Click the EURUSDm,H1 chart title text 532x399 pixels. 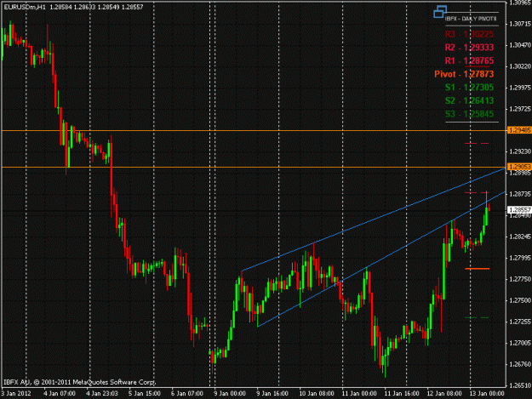[x=25, y=7]
